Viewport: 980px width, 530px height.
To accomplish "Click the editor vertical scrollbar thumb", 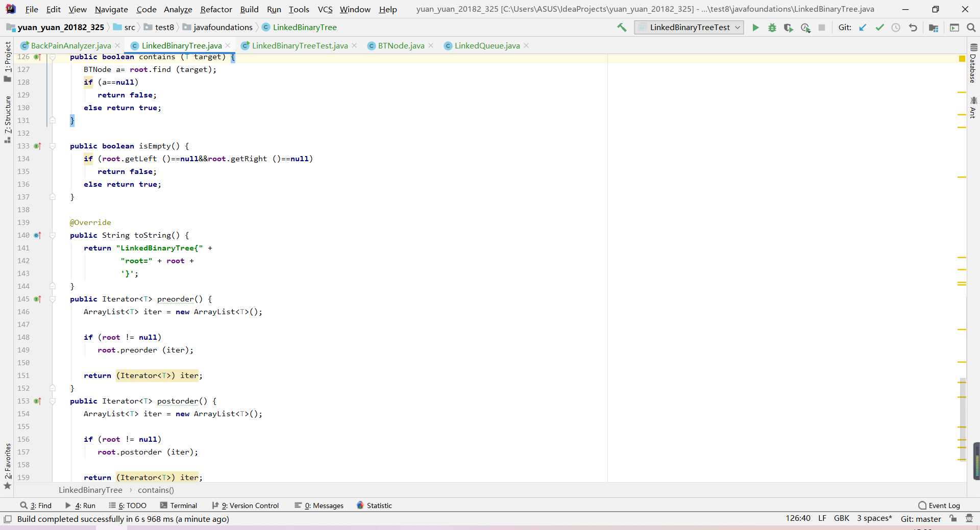I will pos(963,419).
